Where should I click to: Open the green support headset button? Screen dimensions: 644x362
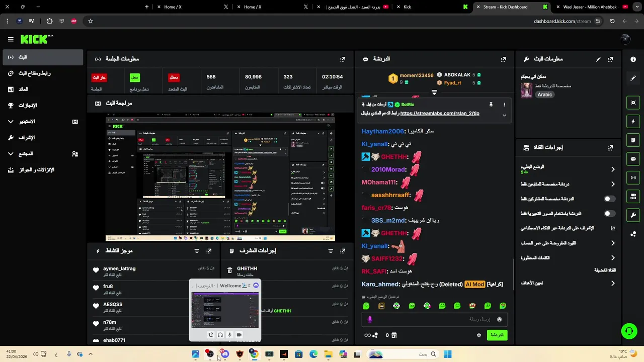pos(629,331)
